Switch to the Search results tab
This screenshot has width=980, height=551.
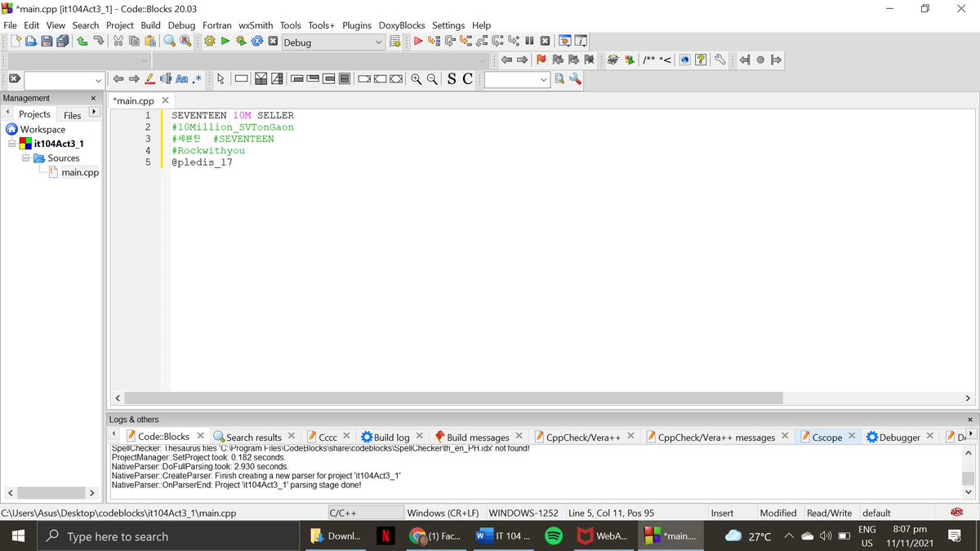pyautogui.click(x=253, y=437)
